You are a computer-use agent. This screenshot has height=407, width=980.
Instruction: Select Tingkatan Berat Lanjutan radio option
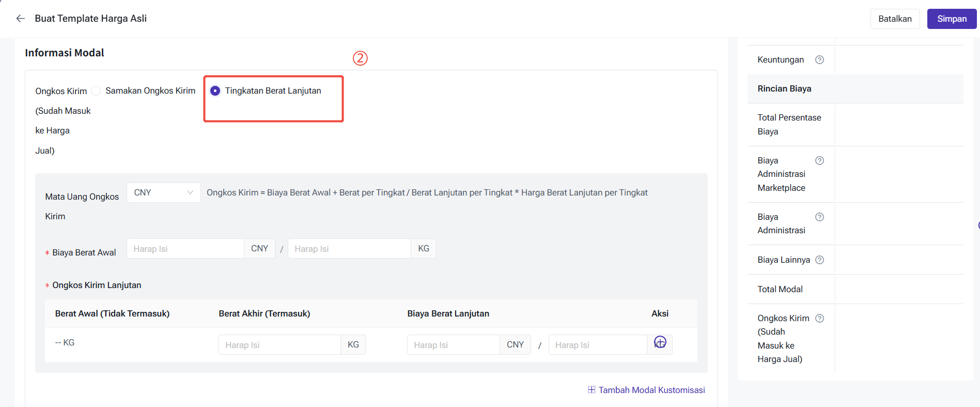pos(215,91)
